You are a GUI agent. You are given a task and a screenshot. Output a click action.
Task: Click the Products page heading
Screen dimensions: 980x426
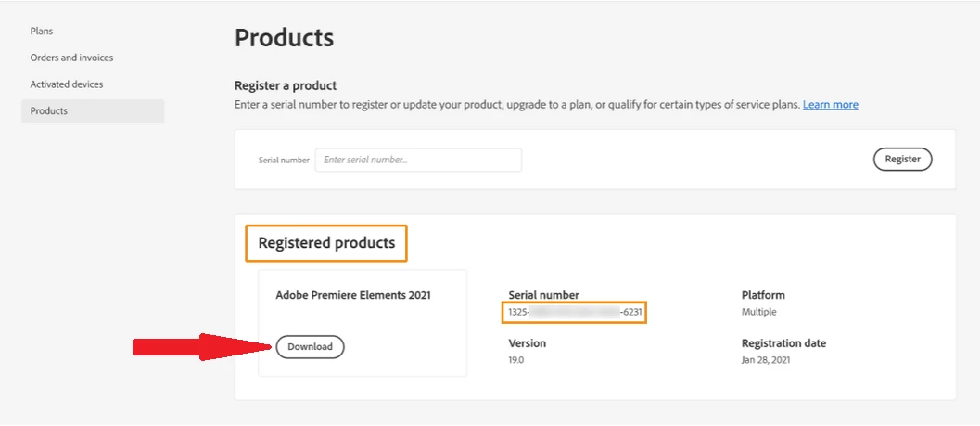pyautogui.click(x=284, y=38)
